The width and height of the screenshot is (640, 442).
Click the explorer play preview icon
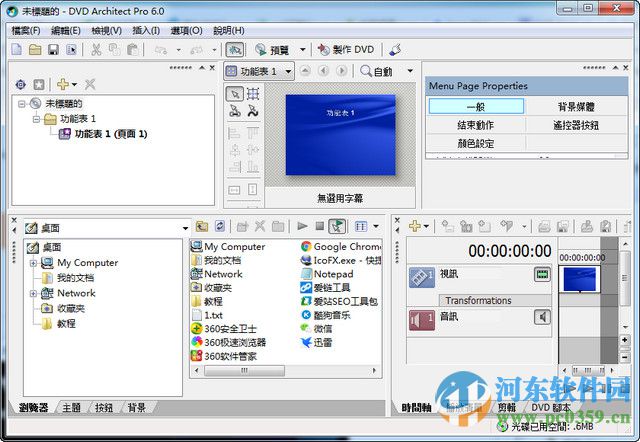[302, 226]
